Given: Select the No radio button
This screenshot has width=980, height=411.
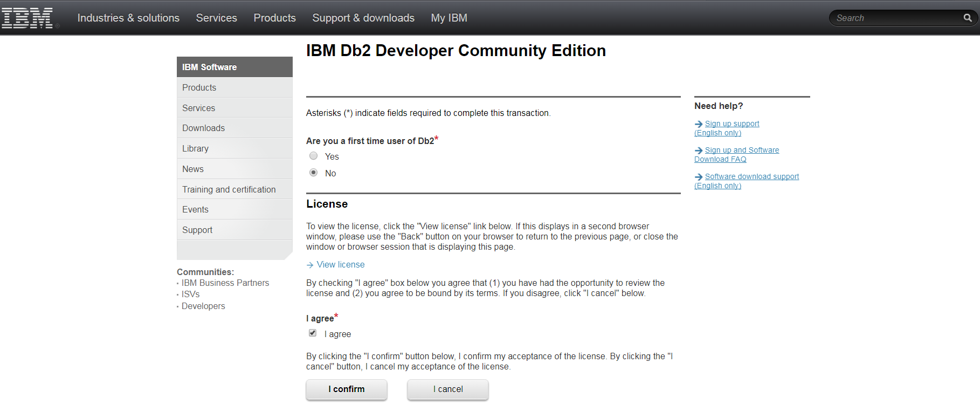Looking at the screenshot, I should [314, 173].
